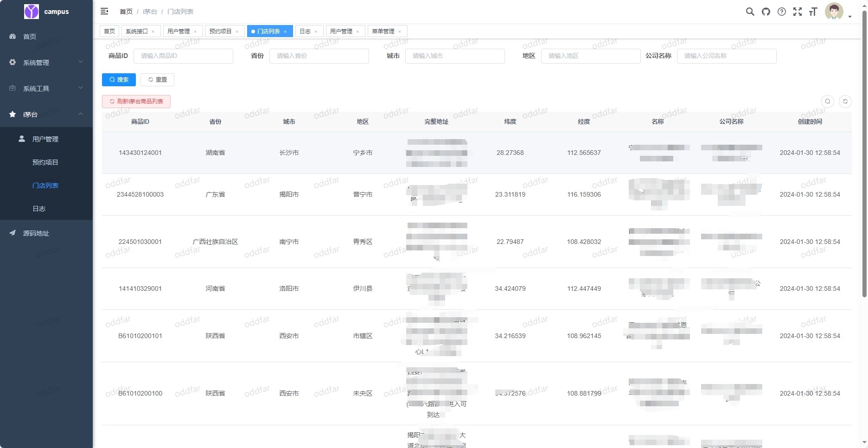Open the global search icon in header
Image resolution: width=868 pixels, height=448 pixels.
pyautogui.click(x=750, y=12)
